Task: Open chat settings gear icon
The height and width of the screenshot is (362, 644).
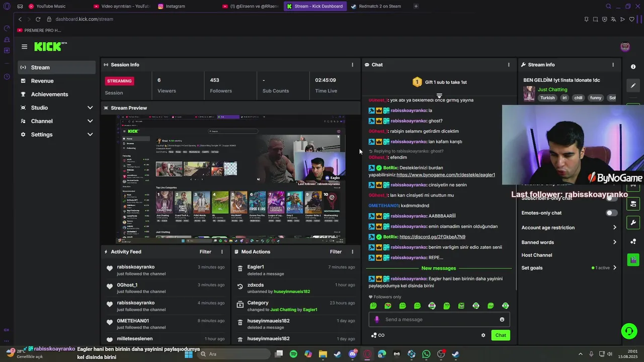Action: pos(483,335)
